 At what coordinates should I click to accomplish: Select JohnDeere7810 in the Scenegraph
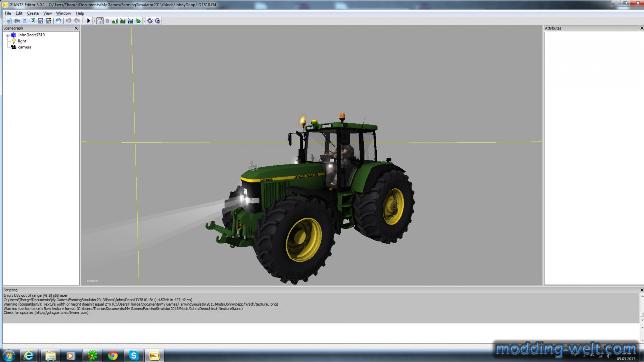(x=31, y=35)
